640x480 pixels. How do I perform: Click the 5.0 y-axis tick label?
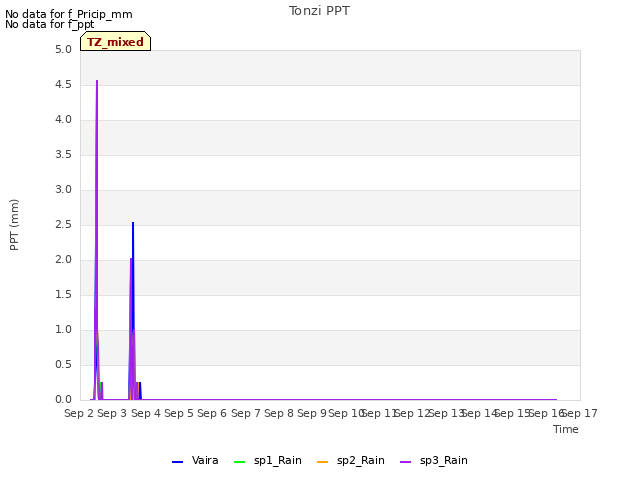tap(63, 50)
